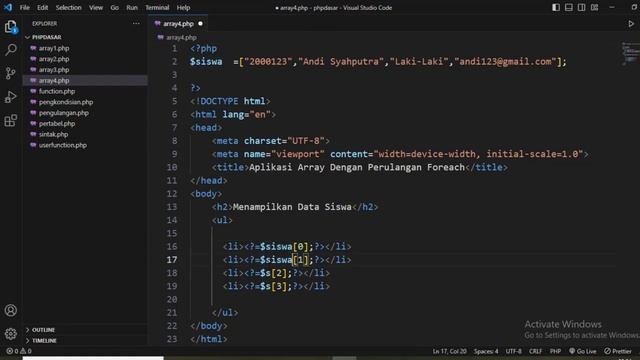Open Run and Debug view

11,97
